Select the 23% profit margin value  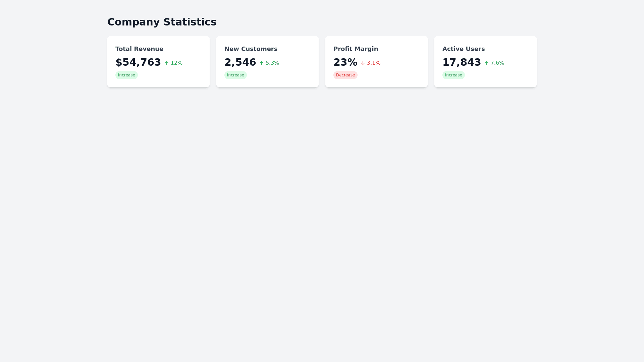[345, 62]
